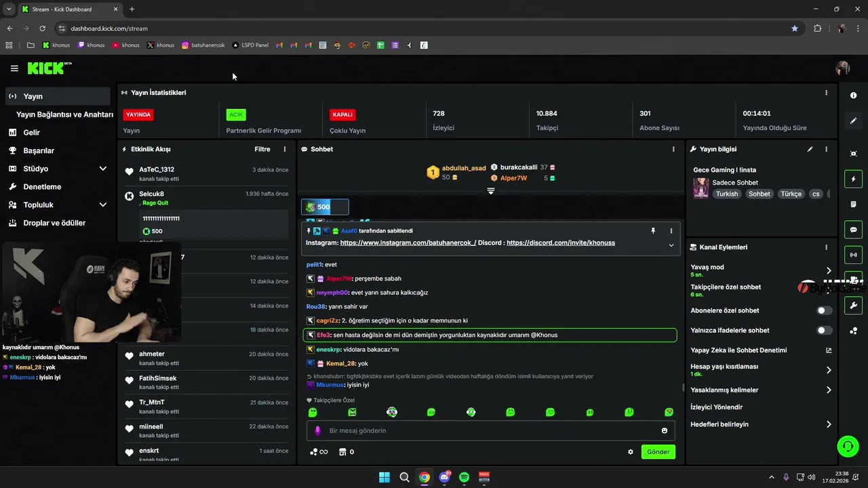
Task: Click the info icon in the right sidebar
Action: click(x=853, y=96)
